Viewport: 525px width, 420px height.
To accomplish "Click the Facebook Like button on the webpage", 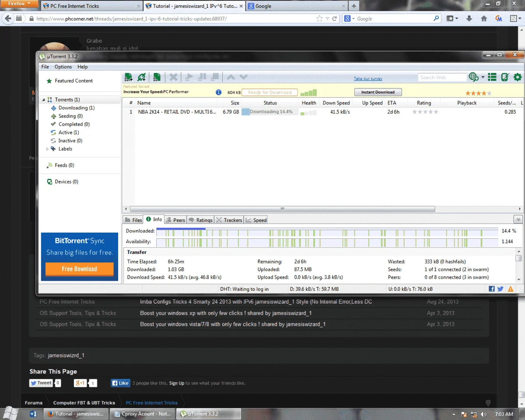I will [120, 383].
